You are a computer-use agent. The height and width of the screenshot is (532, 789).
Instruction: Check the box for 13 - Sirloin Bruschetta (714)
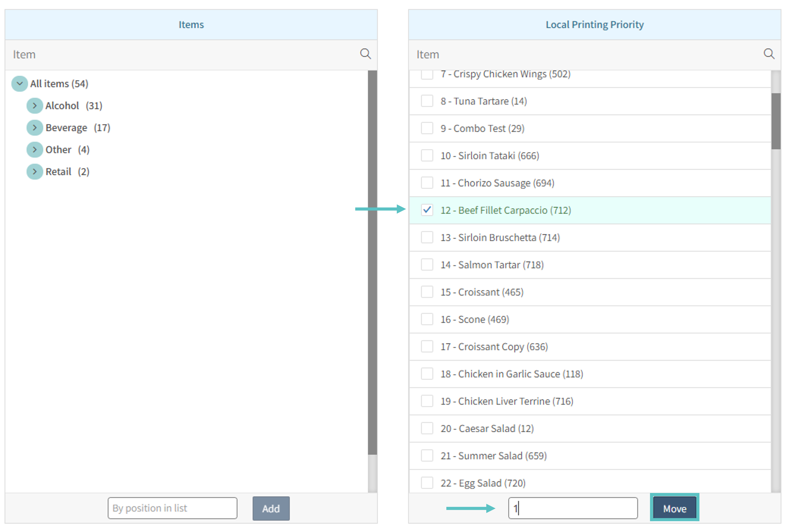click(427, 237)
